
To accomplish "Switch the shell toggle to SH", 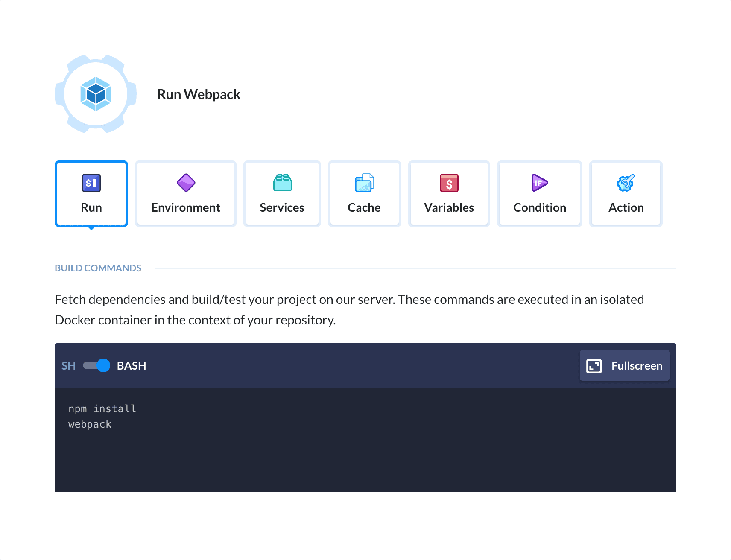I will tap(96, 365).
